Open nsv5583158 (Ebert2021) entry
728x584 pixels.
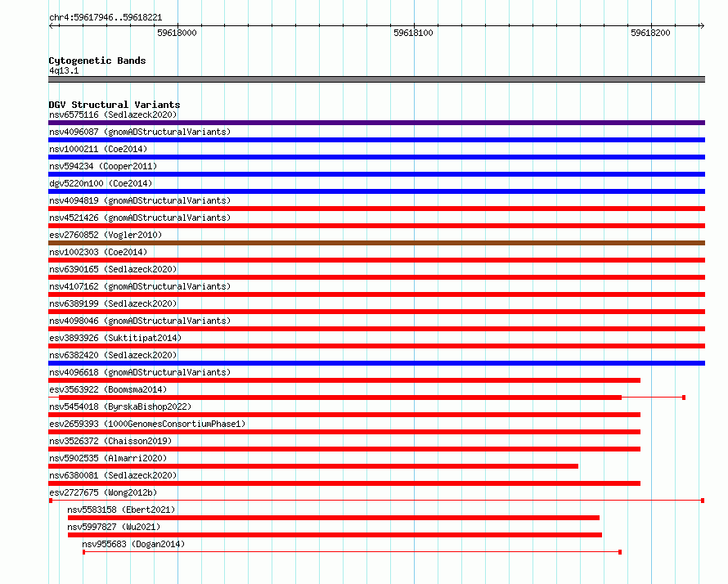click(121, 510)
